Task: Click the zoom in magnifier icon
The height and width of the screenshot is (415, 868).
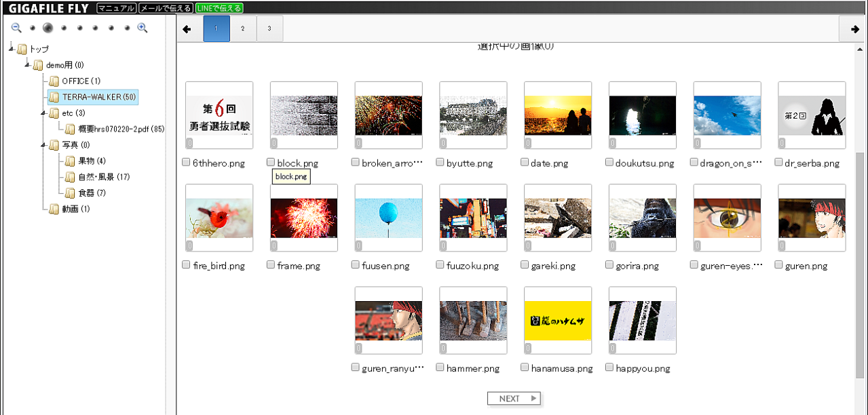Action: pyautogui.click(x=143, y=28)
